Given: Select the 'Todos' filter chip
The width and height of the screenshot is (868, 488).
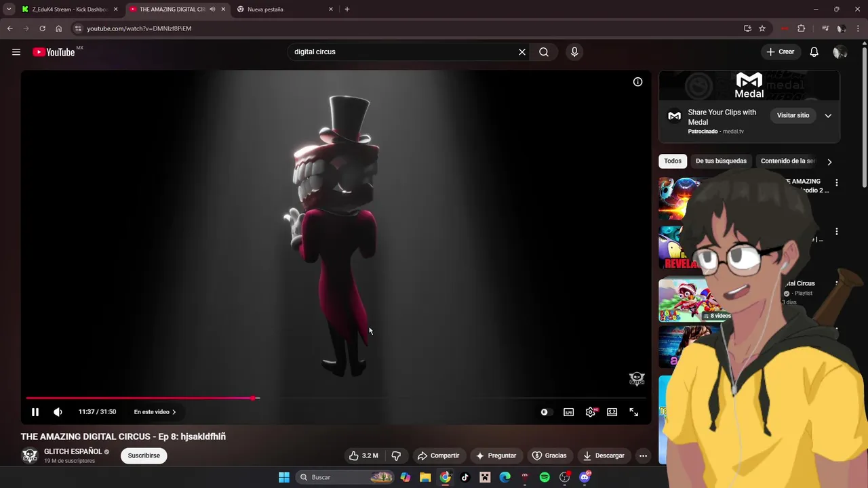Looking at the screenshot, I should tap(673, 161).
